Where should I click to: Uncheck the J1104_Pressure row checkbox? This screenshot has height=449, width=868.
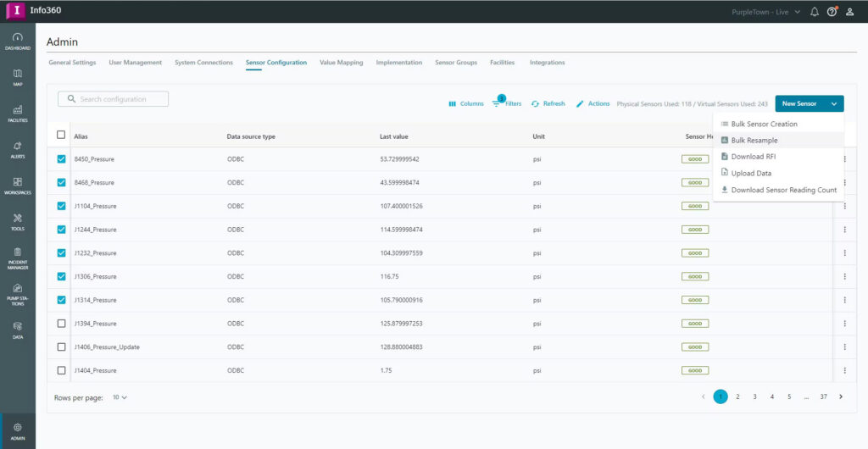61,206
